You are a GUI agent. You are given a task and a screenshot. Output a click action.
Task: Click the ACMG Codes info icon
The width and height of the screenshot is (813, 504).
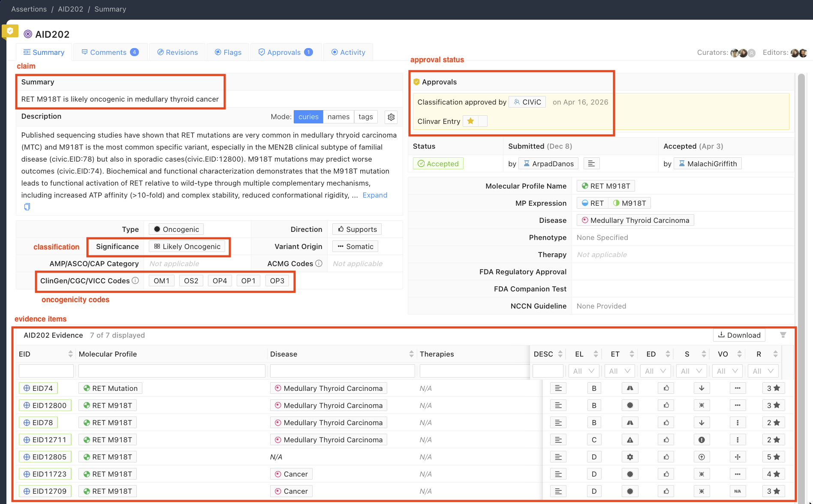[x=319, y=264]
